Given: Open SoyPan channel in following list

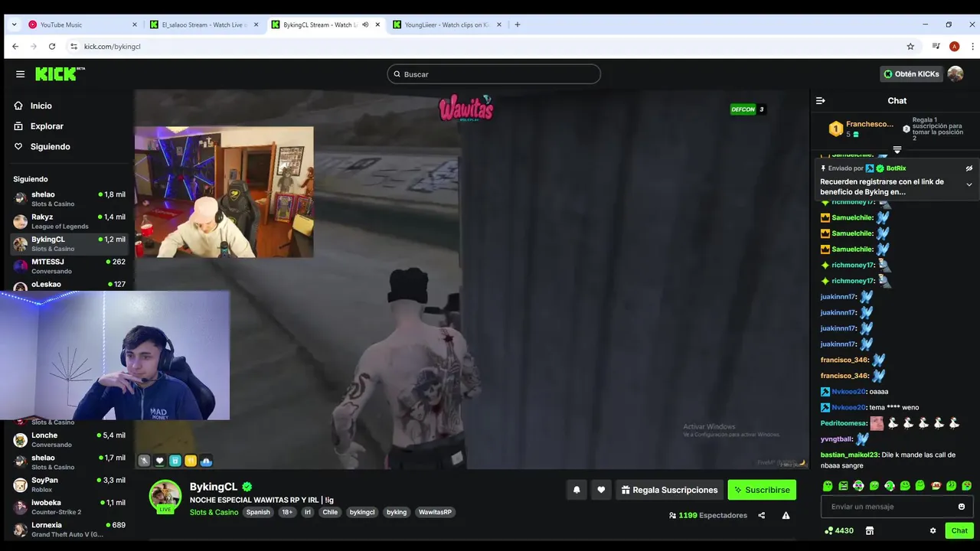Looking at the screenshot, I should tap(69, 484).
